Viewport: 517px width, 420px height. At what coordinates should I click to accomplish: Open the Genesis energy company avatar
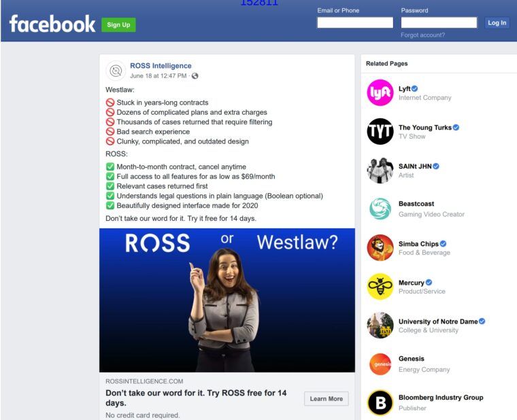tap(380, 364)
